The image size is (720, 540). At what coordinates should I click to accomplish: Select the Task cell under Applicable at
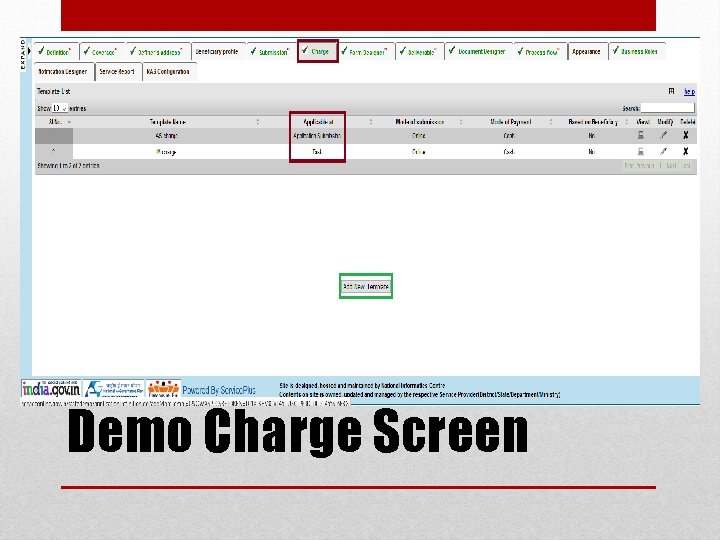(x=317, y=152)
